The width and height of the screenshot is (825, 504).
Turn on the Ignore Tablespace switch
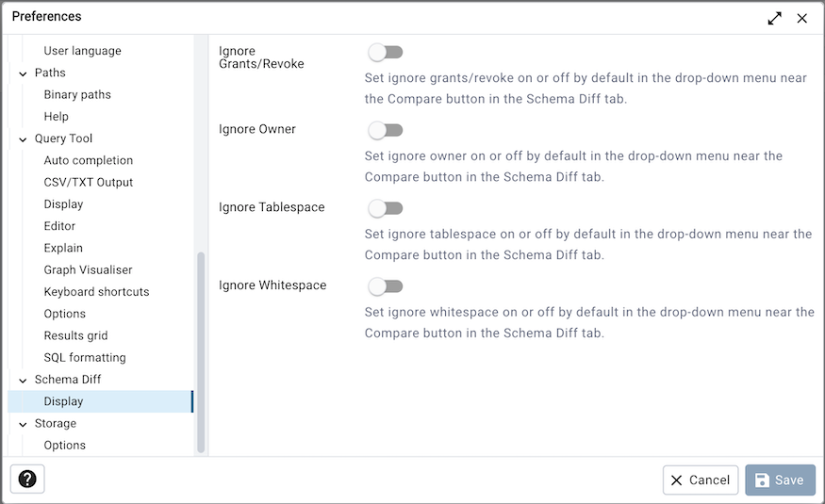click(x=386, y=208)
